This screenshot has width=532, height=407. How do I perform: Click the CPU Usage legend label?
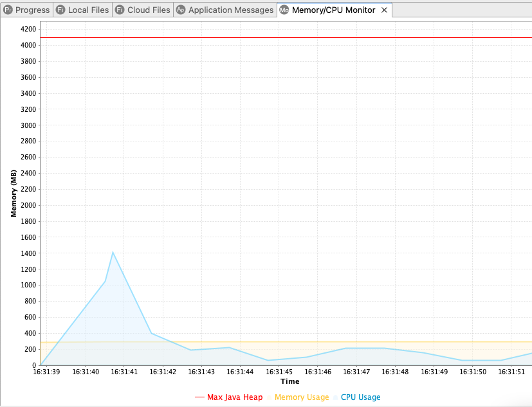click(x=360, y=397)
